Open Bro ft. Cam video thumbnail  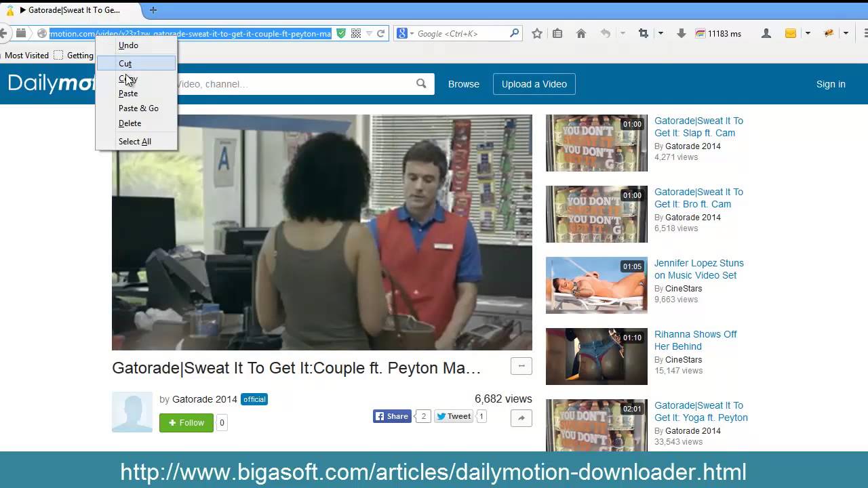click(x=597, y=214)
